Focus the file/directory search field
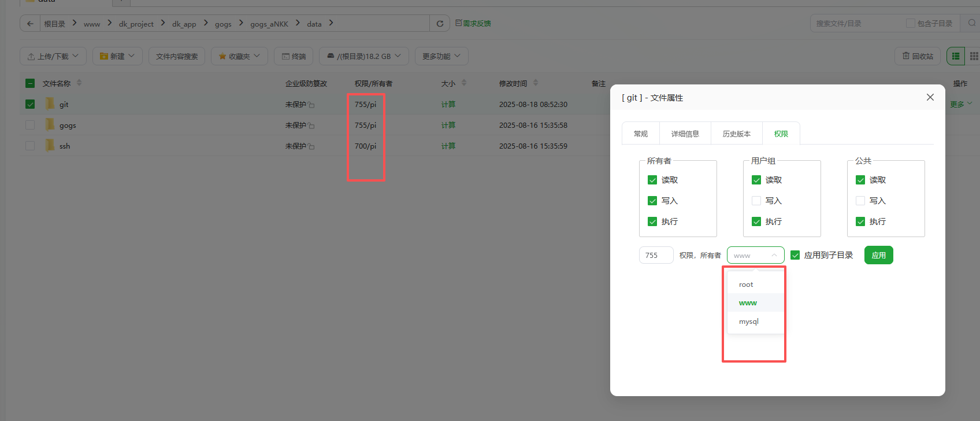The image size is (980, 421). [x=858, y=23]
